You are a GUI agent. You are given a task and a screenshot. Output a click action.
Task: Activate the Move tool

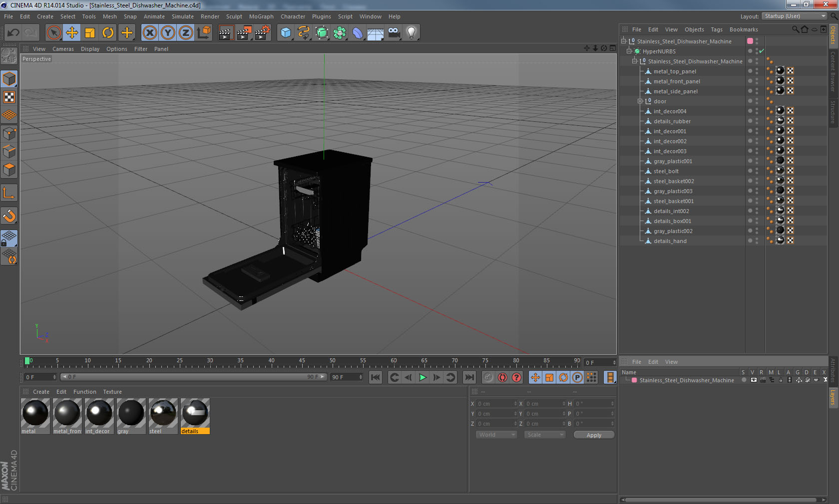click(72, 33)
